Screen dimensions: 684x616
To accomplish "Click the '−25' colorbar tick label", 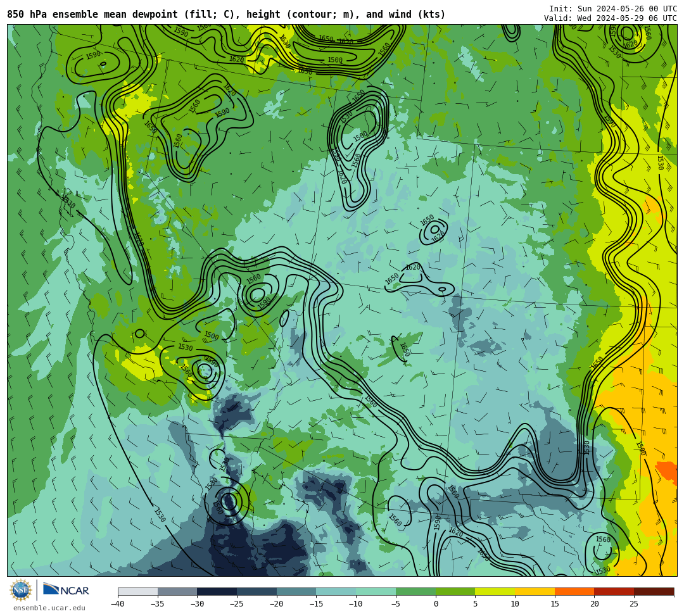I will (x=237, y=604).
